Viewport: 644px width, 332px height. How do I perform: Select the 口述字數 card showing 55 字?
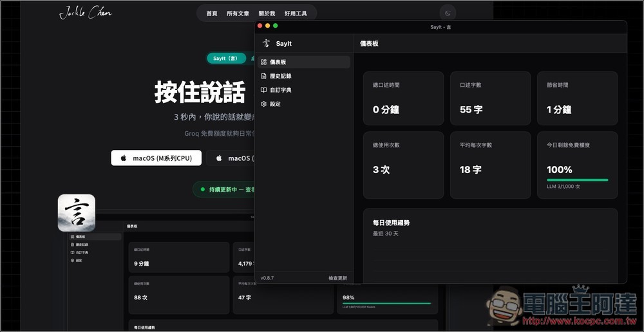(490, 98)
